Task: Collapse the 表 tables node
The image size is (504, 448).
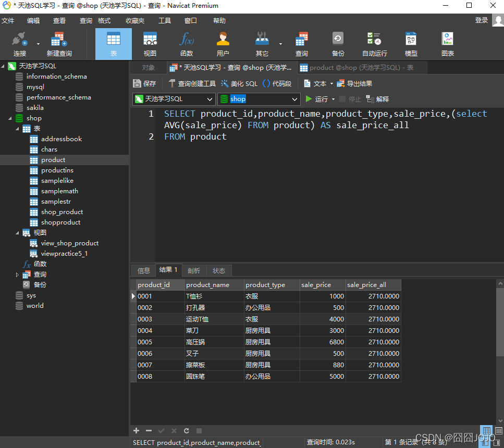Action: pos(17,129)
